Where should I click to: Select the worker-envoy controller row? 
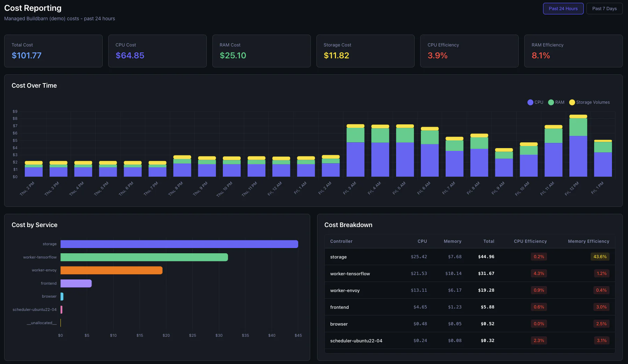point(470,290)
